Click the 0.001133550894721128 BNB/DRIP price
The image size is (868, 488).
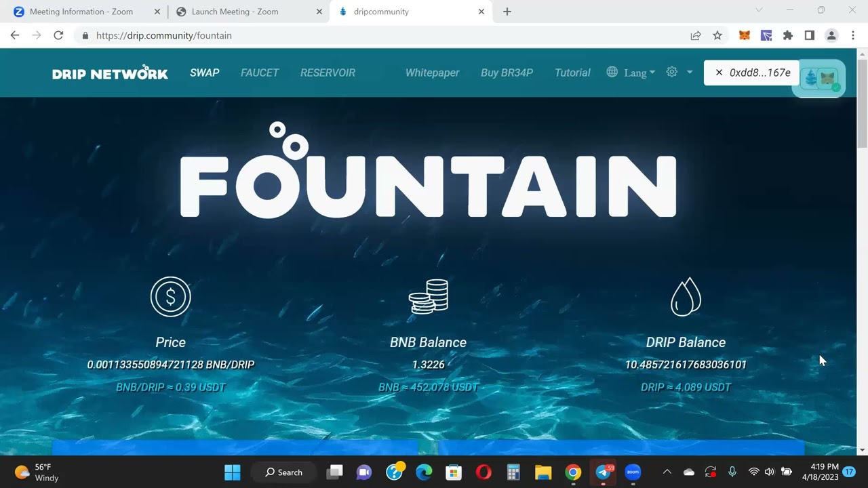coord(171,365)
